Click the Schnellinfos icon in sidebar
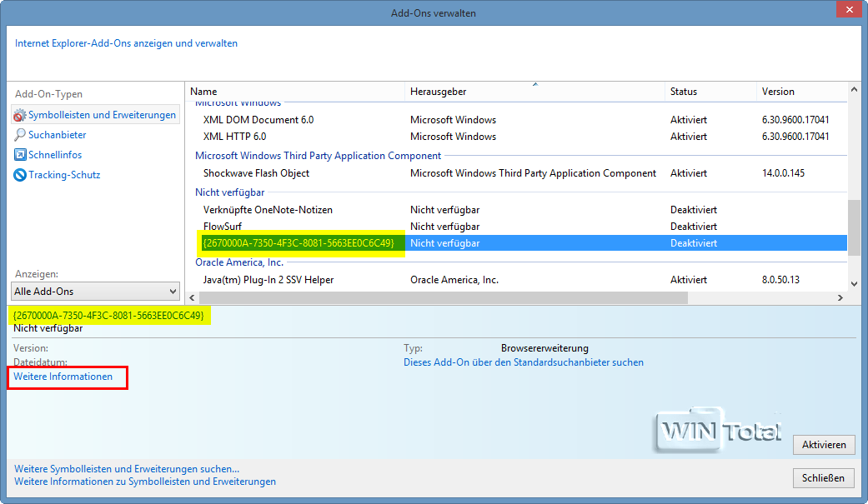868x504 pixels. tap(20, 155)
